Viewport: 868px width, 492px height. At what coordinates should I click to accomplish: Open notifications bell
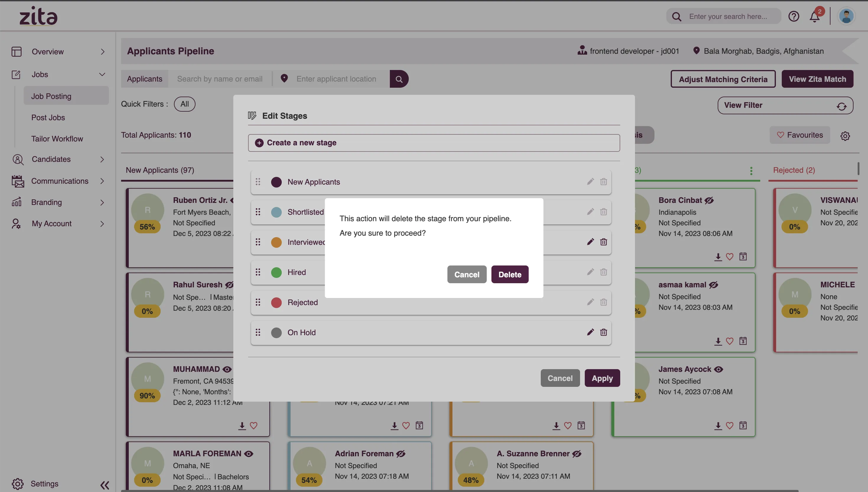pos(815,16)
